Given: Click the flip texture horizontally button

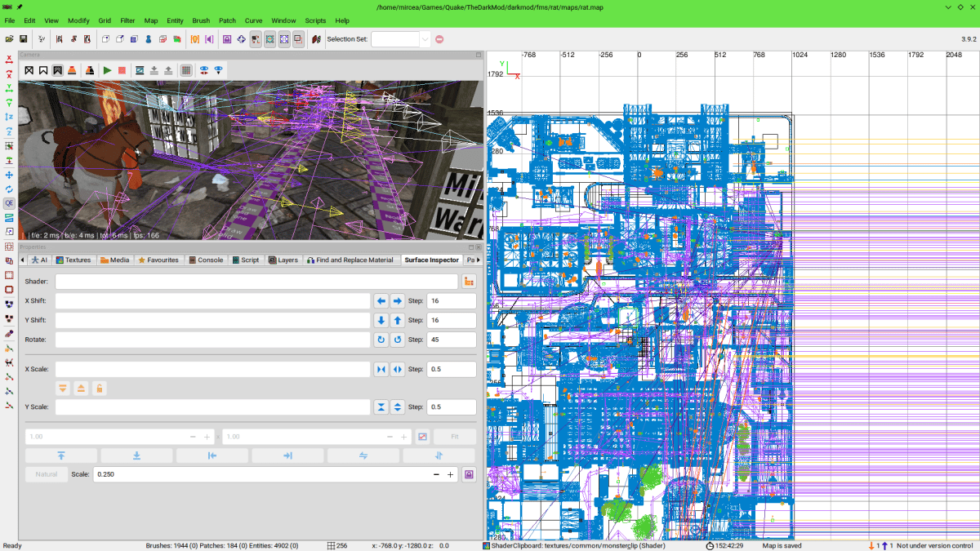Looking at the screenshot, I should coord(363,455).
